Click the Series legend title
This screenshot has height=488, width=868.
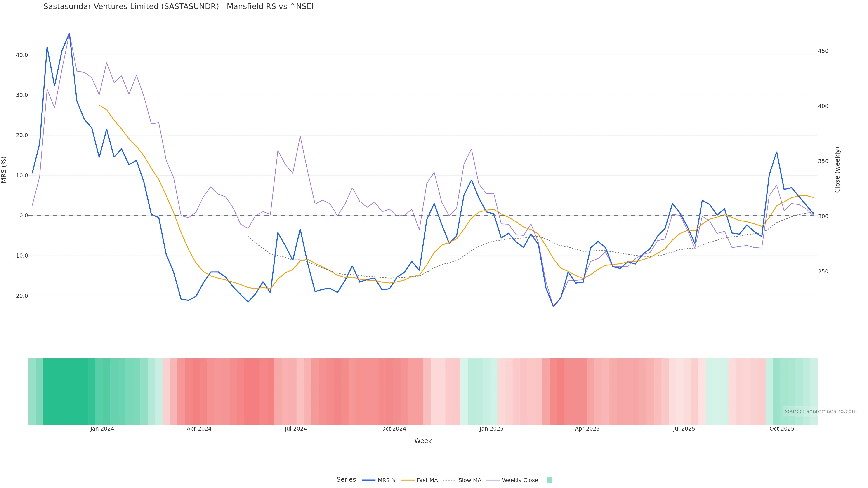tap(346, 480)
